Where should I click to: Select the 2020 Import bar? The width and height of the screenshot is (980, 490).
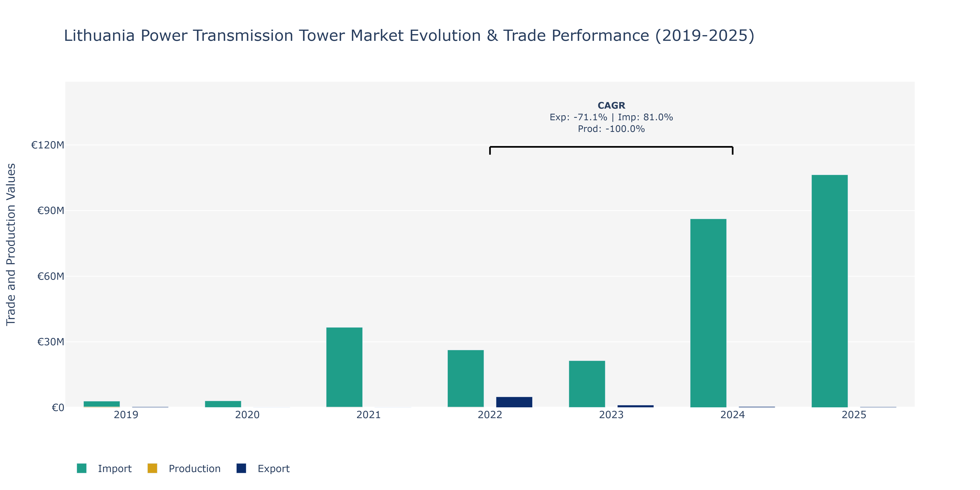tap(223, 404)
